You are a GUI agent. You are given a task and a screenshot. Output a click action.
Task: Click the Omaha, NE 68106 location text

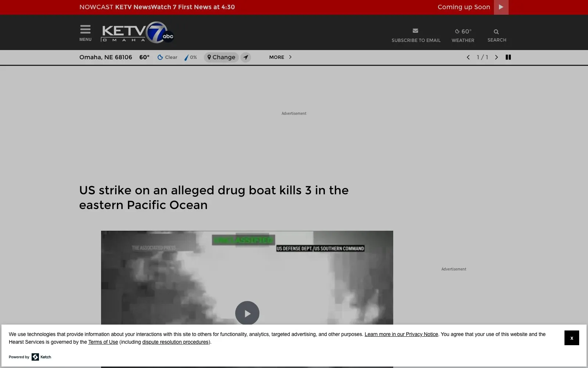click(x=106, y=57)
